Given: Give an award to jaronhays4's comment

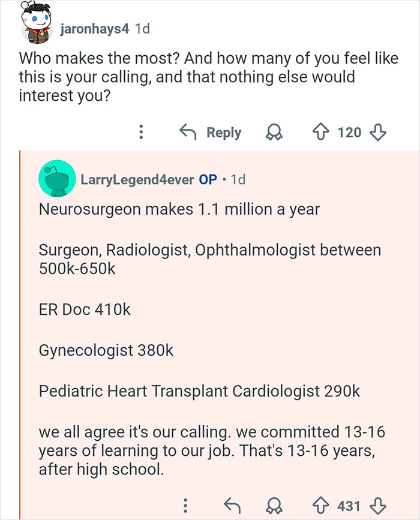Looking at the screenshot, I should click(273, 133).
